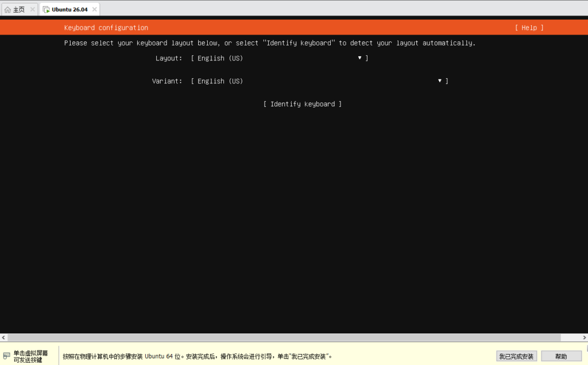Image resolution: width=588 pixels, height=365 pixels.
Task: Switch to the 主页 home tab
Action: coord(19,10)
